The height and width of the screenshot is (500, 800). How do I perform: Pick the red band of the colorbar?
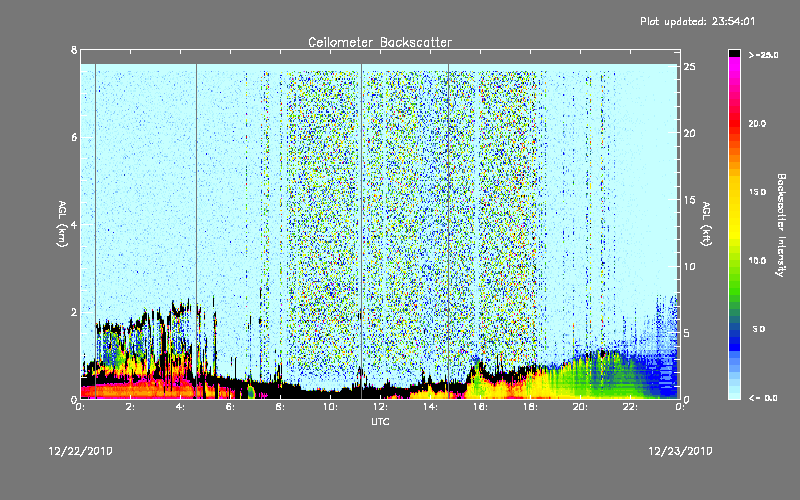(734, 124)
